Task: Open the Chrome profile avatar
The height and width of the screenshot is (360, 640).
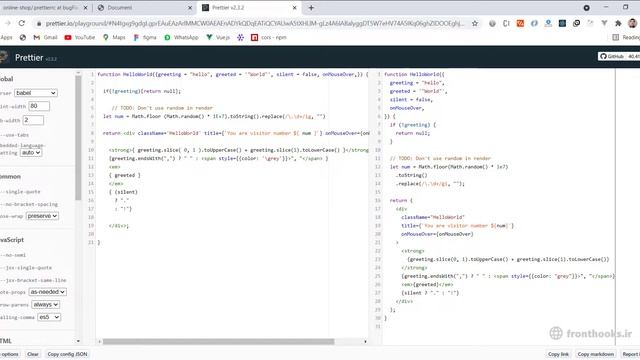Action: [632, 23]
